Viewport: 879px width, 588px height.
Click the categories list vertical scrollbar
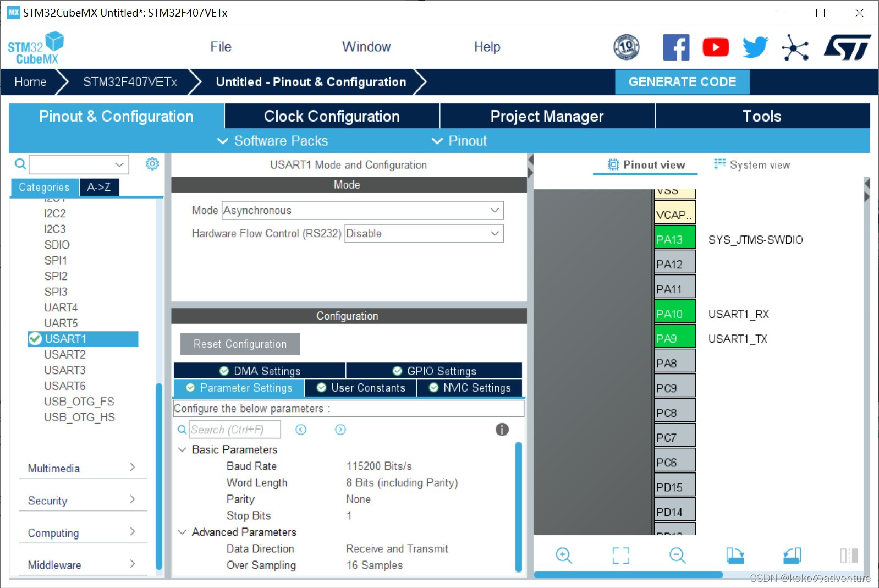pos(159,476)
